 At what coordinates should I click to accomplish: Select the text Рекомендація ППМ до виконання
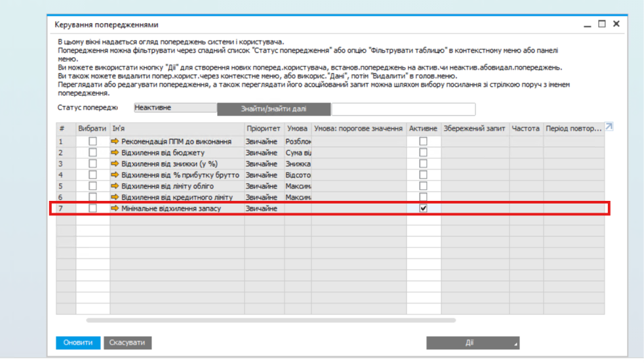176,141
